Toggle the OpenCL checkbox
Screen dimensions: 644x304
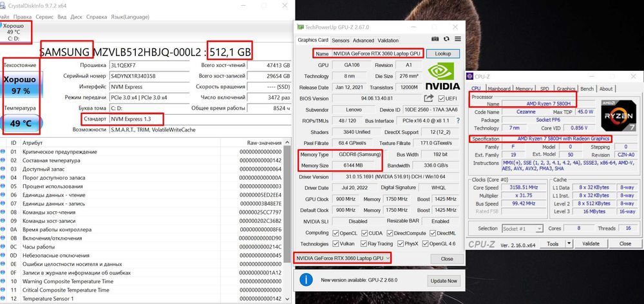click(336, 233)
